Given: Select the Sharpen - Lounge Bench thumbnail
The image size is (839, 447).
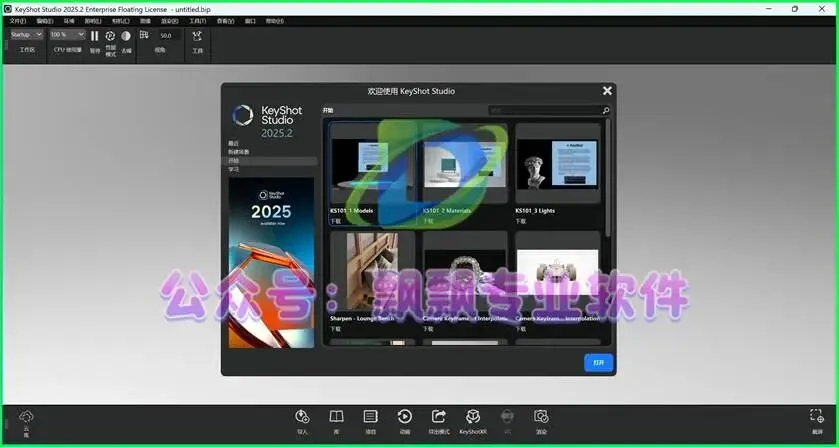Looking at the screenshot, I should point(373,270).
